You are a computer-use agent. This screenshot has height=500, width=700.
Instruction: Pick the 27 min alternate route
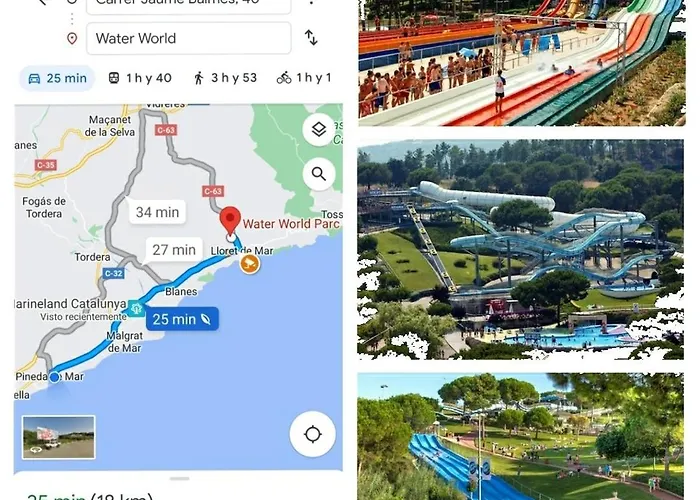coord(174,250)
